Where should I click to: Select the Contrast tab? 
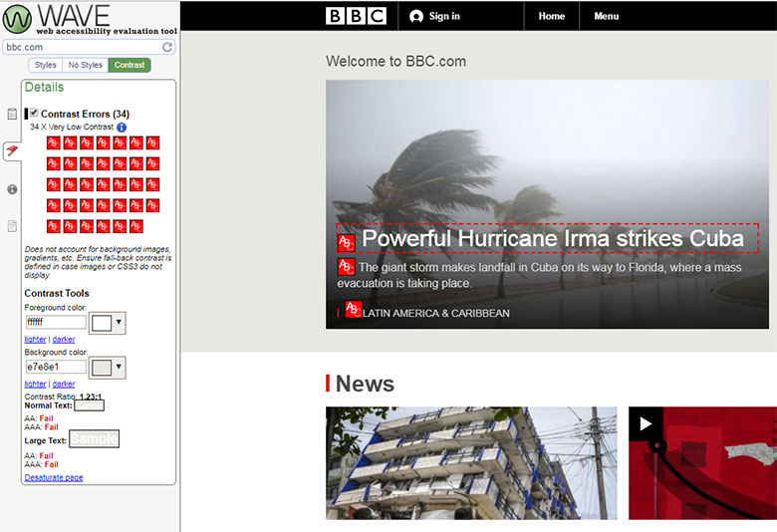(129, 65)
